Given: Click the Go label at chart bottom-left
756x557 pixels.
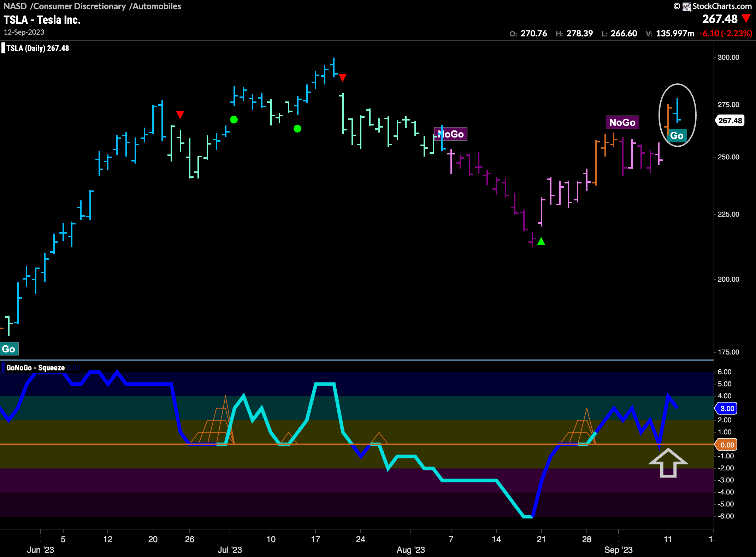Looking at the screenshot, I should 9,349.
